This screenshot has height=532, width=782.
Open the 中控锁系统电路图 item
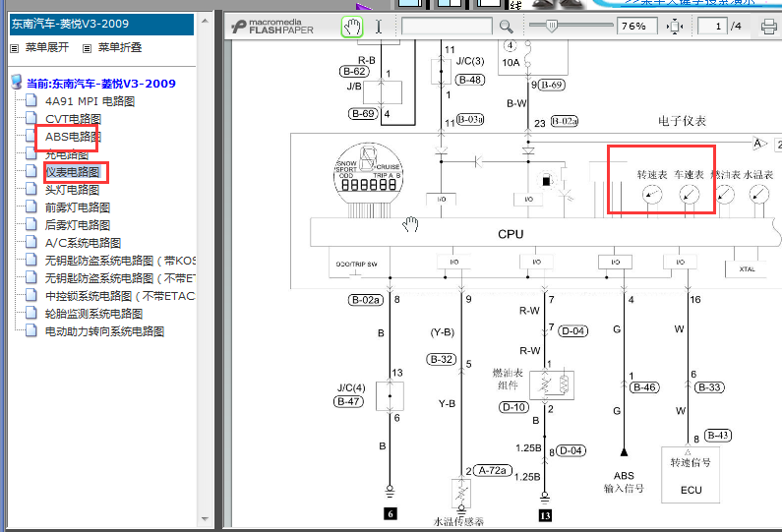click(x=120, y=296)
